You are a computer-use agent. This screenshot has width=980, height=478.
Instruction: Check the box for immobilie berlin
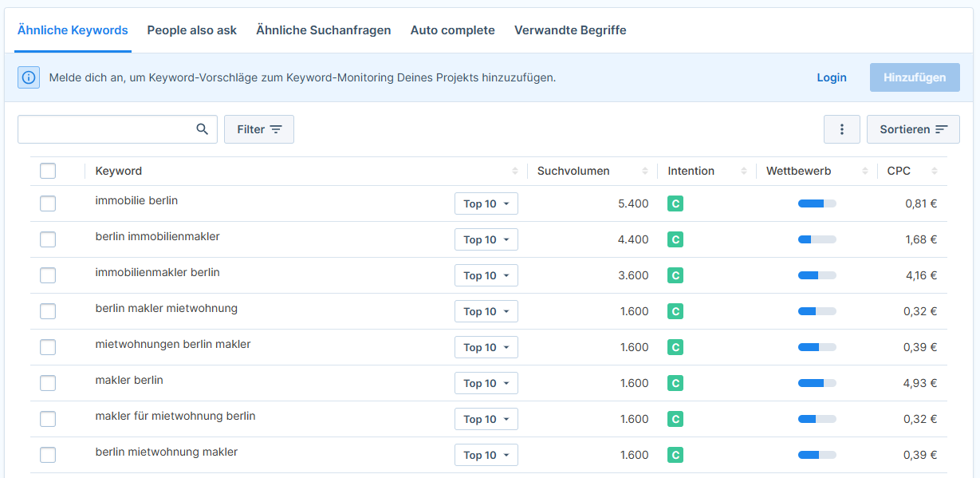point(48,203)
